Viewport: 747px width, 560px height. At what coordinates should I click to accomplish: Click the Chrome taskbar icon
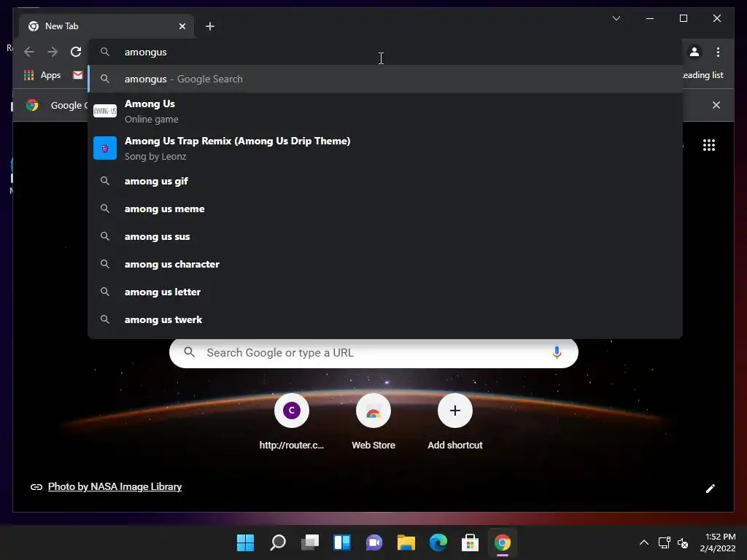click(503, 542)
